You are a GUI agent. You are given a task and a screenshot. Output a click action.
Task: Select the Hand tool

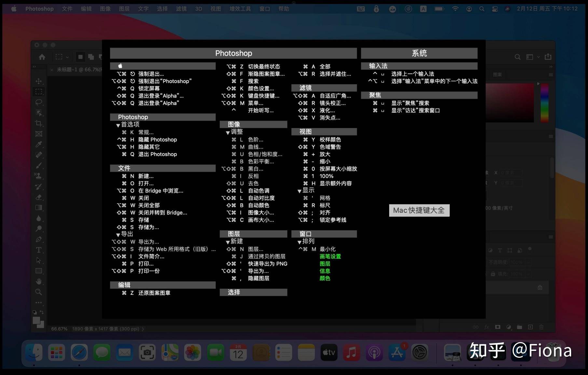click(39, 281)
